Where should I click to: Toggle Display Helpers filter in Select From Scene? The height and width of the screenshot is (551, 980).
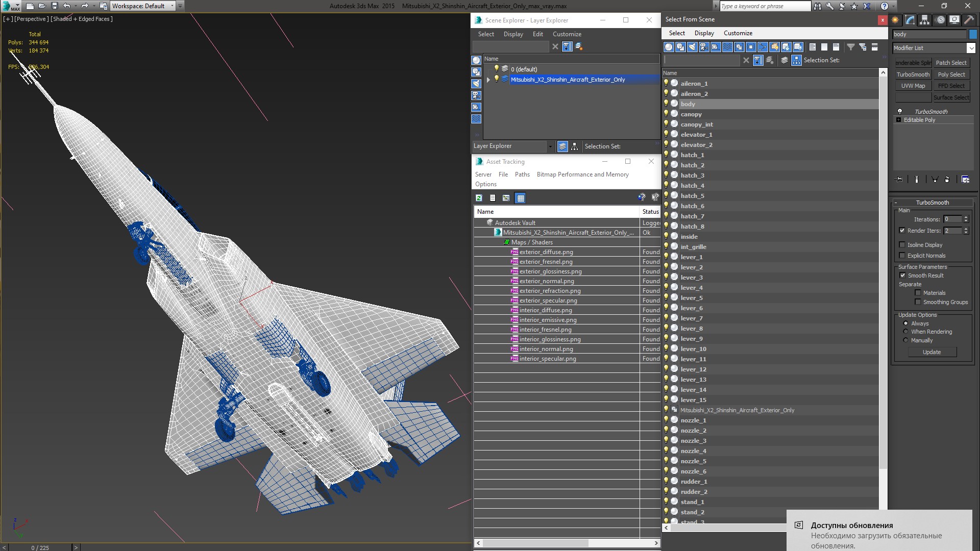pyautogui.click(x=716, y=47)
